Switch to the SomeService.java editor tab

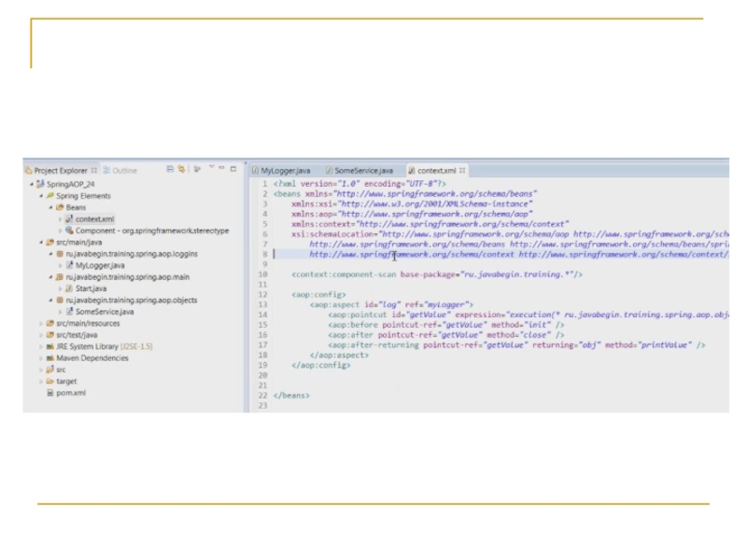[x=363, y=171]
